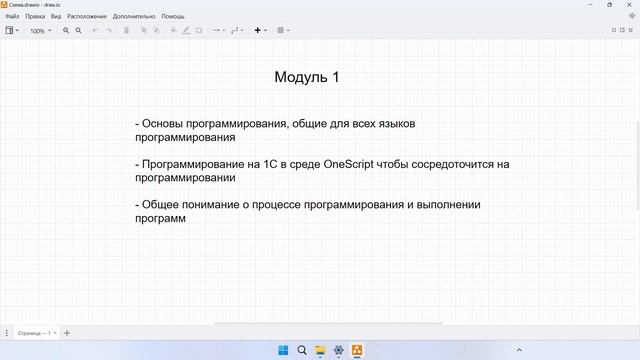Image resolution: width=640 pixels, height=360 pixels.
Task: Open Windows taskbar search
Action: (x=302, y=350)
